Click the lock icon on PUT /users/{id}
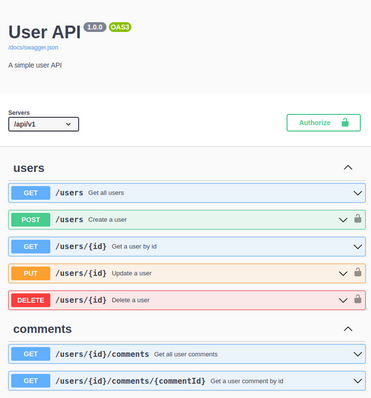Image resolution: width=371 pixels, height=398 pixels. tap(358, 272)
